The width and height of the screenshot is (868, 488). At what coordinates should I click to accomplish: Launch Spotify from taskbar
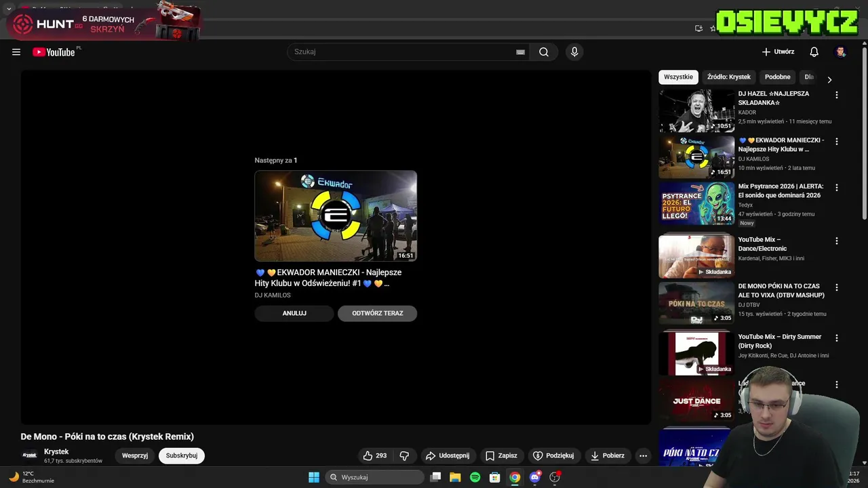pyautogui.click(x=475, y=477)
